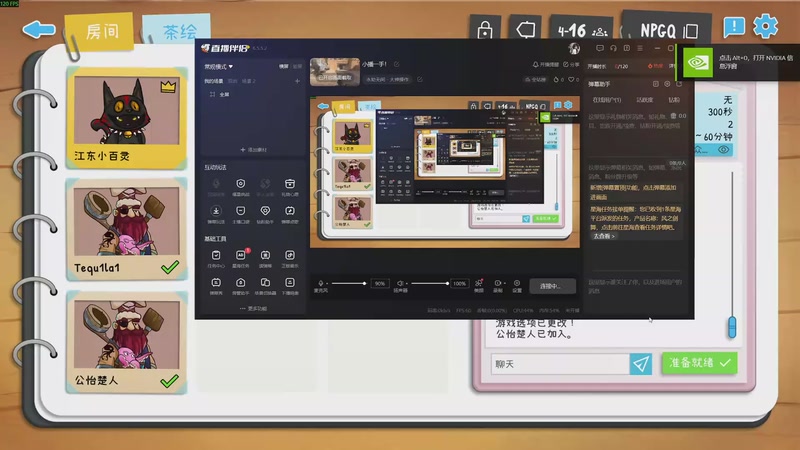Screen dimensions: 800x450
Task: Select 竖屏 portrait orientation
Action: pos(297,66)
